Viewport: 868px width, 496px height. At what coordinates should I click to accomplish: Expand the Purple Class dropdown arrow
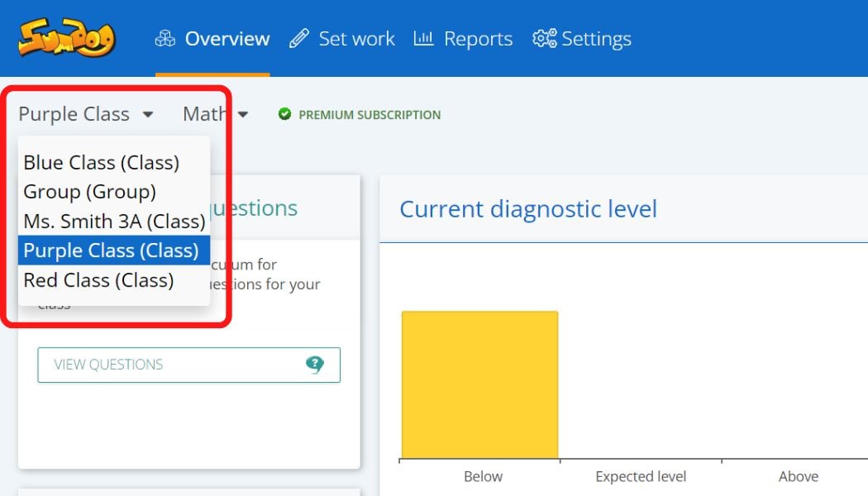(x=147, y=115)
